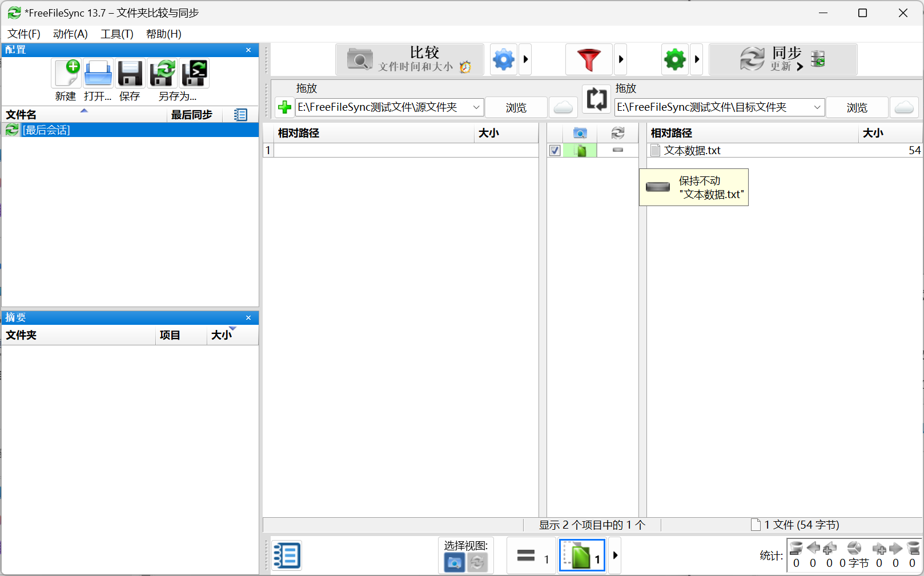The width and height of the screenshot is (924, 576).
Task: Click green plus to add folder pair
Action: coord(284,107)
